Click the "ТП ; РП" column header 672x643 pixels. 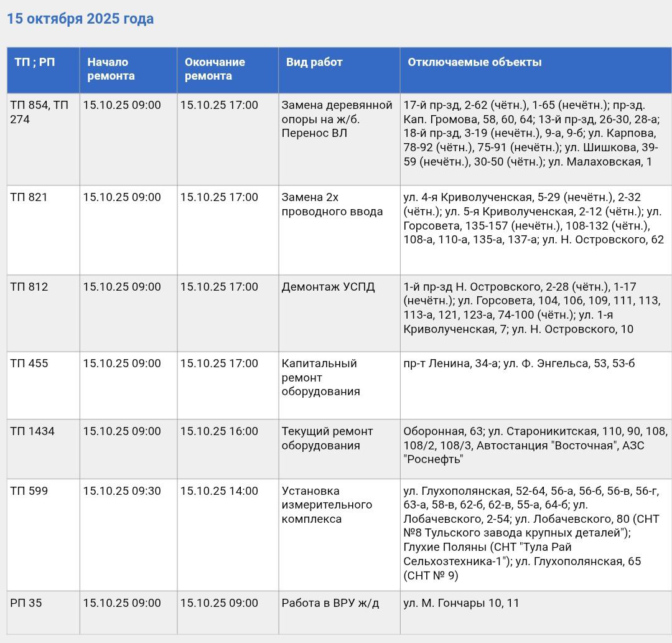coord(35,62)
